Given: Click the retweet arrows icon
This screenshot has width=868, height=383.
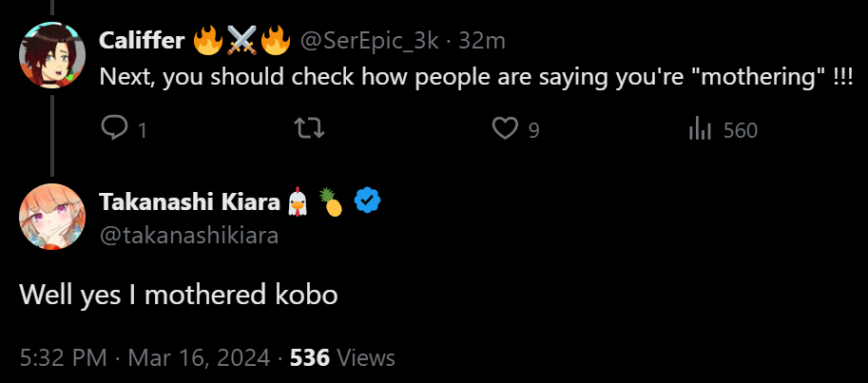Looking at the screenshot, I should (x=309, y=129).
